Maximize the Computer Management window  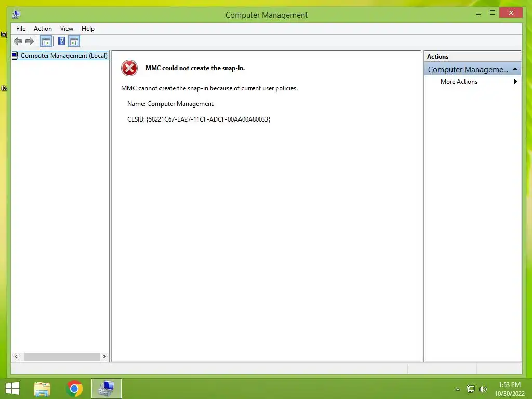pos(493,13)
